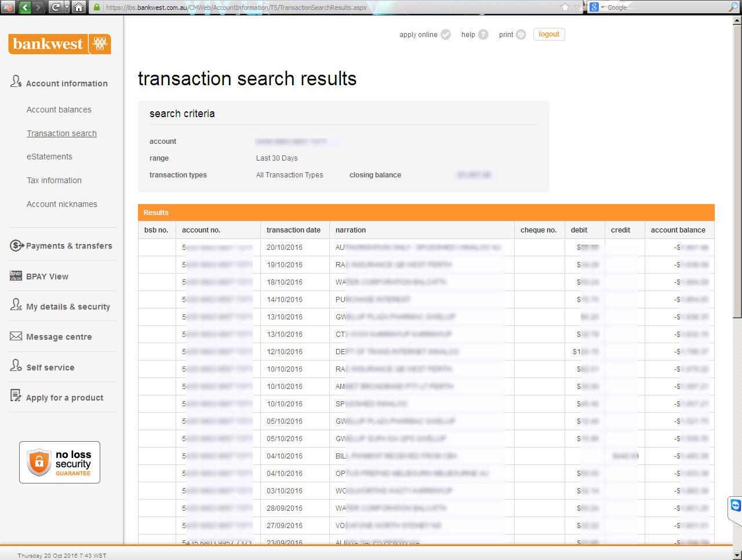742x560 pixels.
Task: Click the Message centre envelope icon
Action: pyautogui.click(x=16, y=336)
